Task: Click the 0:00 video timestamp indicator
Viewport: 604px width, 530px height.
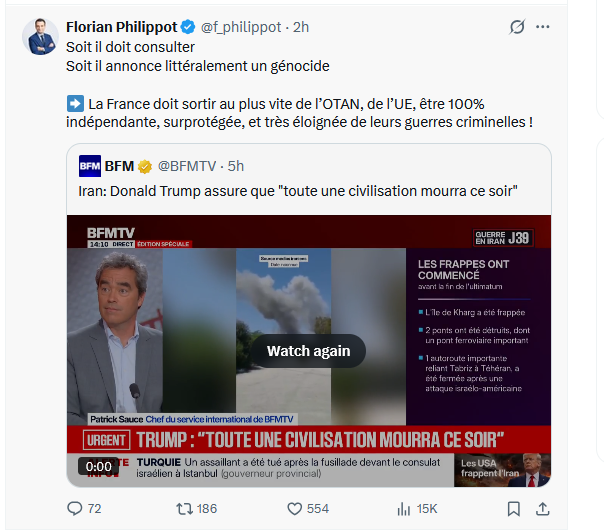Action: point(98,466)
